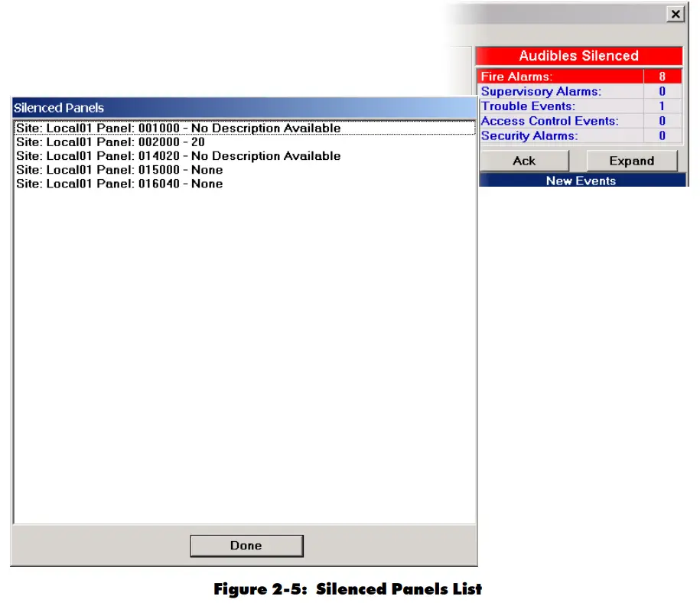Expand the New Events section
The height and width of the screenshot is (606, 700).
click(581, 181)
